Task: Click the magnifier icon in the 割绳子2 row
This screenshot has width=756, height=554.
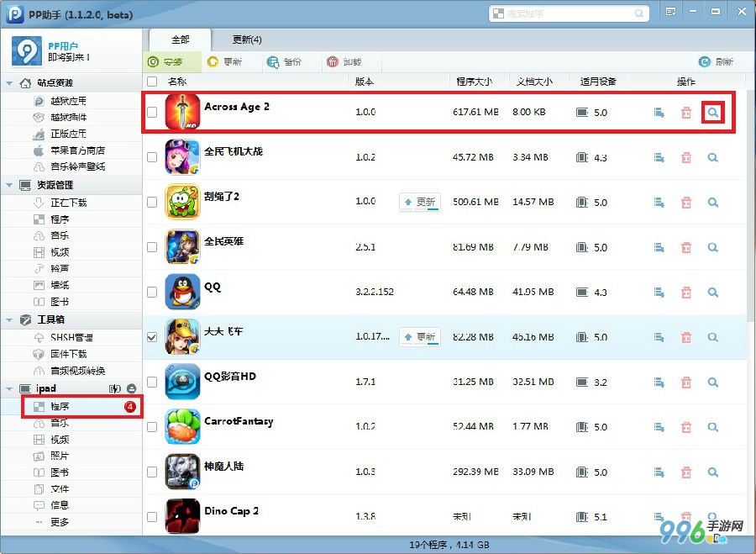Action: (x=712, y=203)
